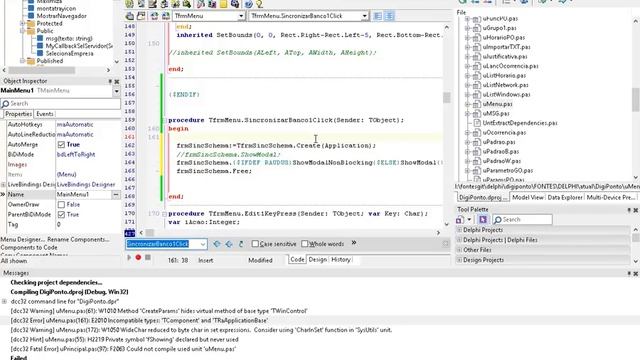Select uOcorrencia.pas in project tree
Screen dimensions: 640x360
(x=504, y=133)
